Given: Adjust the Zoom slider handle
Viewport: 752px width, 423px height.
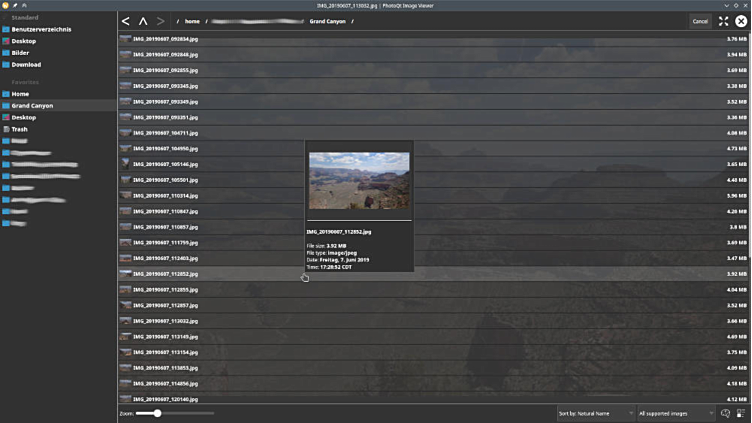Looking at the screenshot, I should click(x=157, y=413).
